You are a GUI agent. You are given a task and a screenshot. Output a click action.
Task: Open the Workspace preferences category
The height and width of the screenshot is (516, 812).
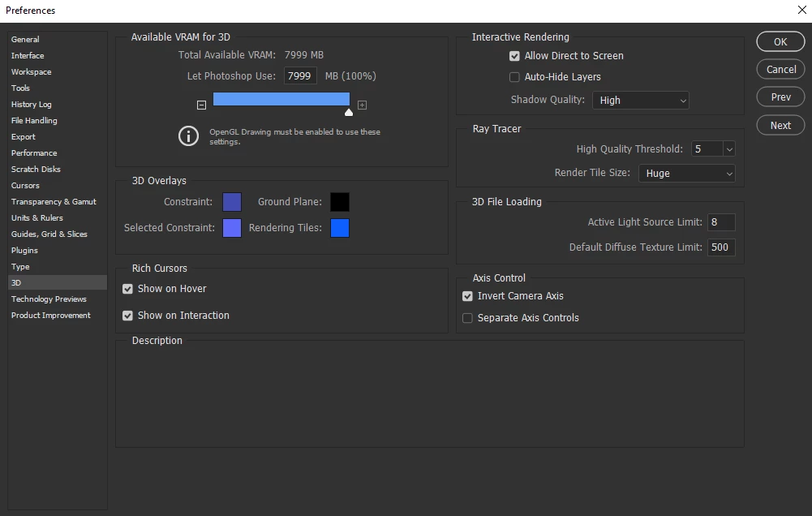coord(58,72)
